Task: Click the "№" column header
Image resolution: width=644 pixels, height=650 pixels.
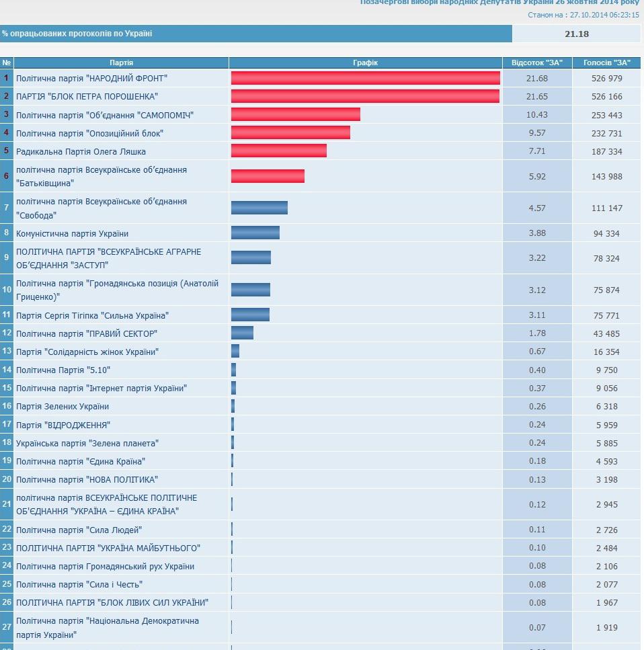Action: (x=7, y=63)
